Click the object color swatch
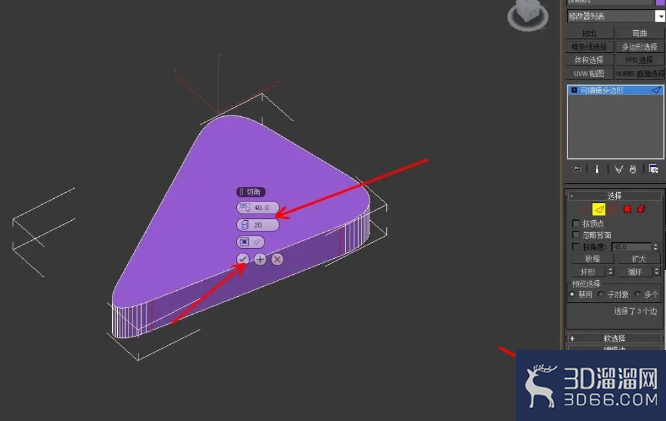Image resolution: width=666 pixels, height=421 pixels. 660,2
